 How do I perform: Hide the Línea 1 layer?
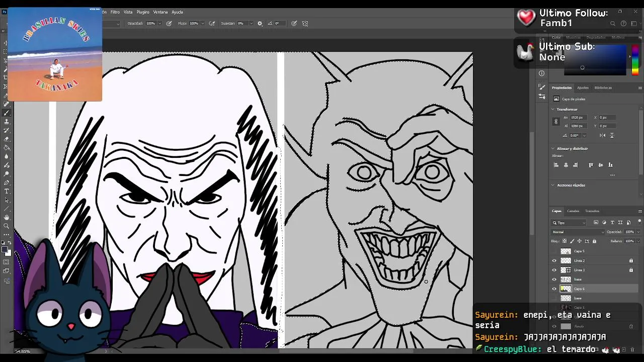554,270
